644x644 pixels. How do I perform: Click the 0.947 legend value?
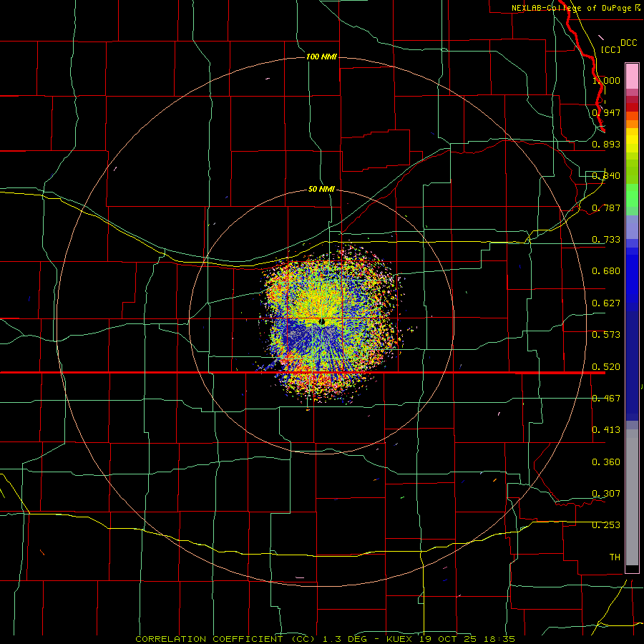(x=606, y=112)
